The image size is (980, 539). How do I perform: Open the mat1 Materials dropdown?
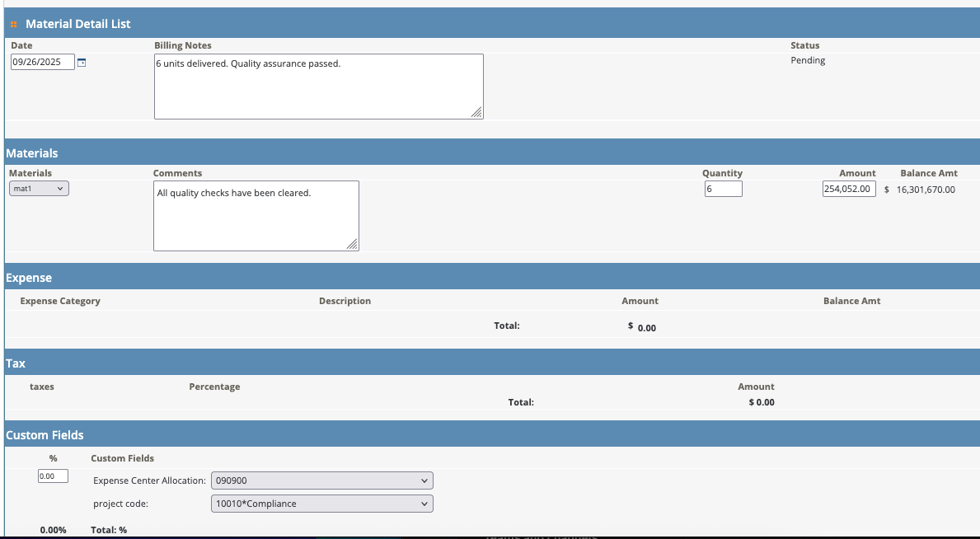(x=39, y=189)
